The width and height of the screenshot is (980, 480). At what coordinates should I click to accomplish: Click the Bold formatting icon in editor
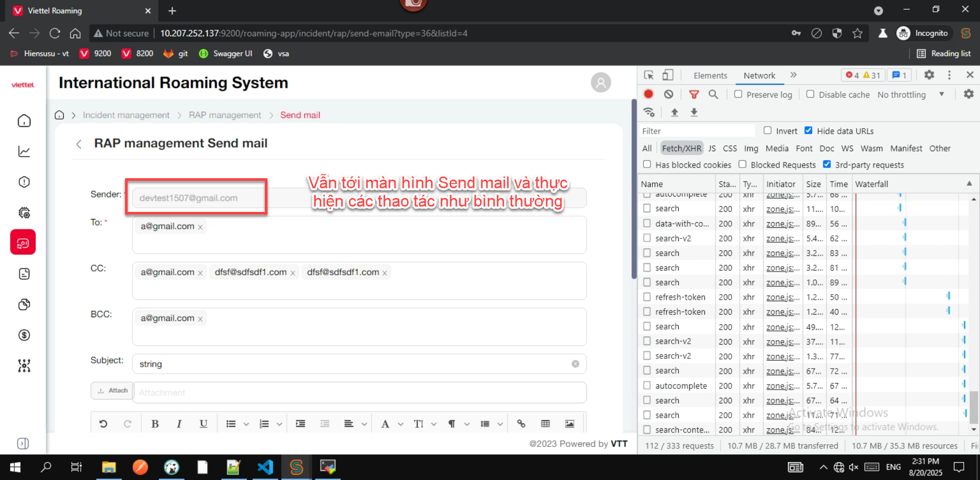[x=155, y=424]
